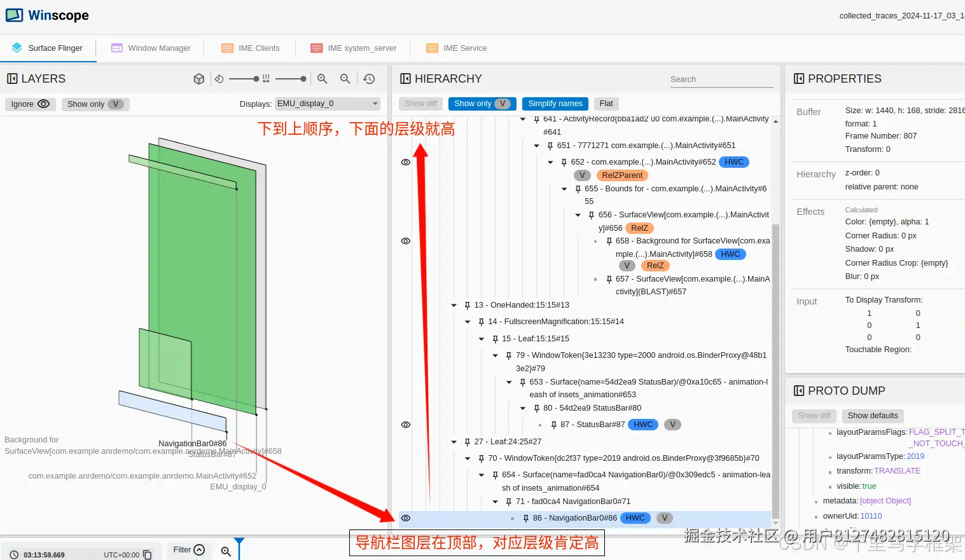Toggle visibility eye beside StatusBar#87 node

click(406, 424)
